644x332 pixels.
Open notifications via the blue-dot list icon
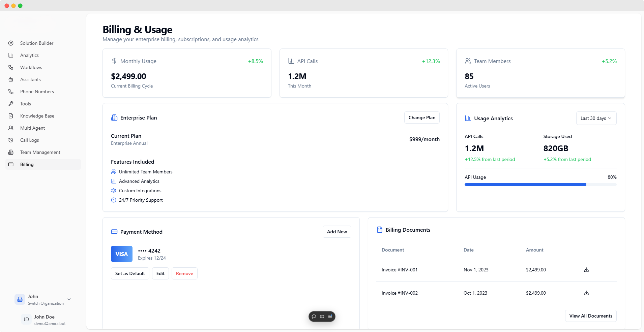[x=330, y=317]
